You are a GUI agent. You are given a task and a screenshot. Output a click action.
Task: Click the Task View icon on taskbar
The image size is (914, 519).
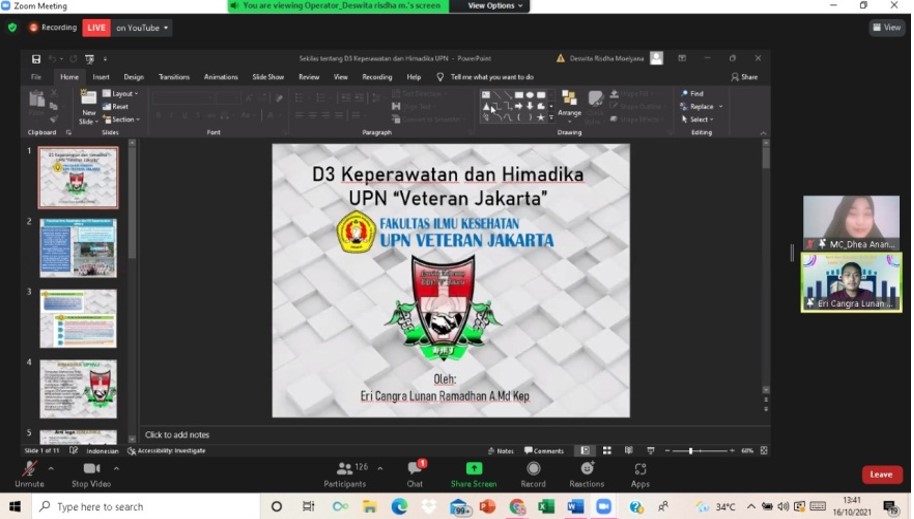[308, 506]
